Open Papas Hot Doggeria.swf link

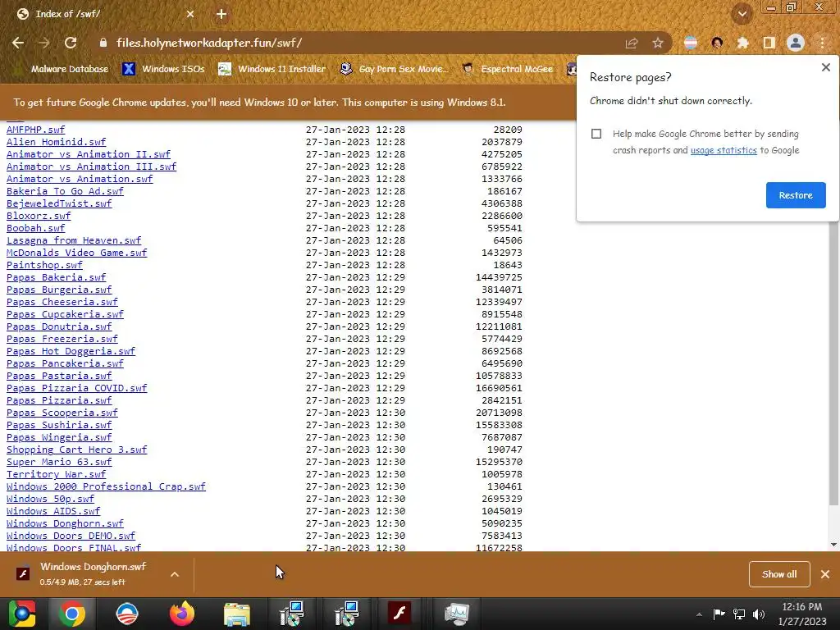pyautogui.click(x=71, y=351)
